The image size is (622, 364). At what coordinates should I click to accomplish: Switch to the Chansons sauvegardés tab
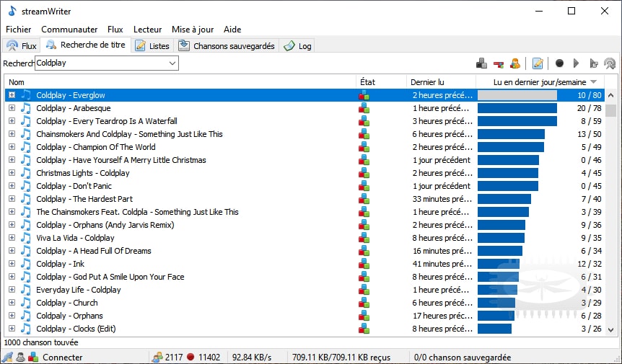pos(227,46)
